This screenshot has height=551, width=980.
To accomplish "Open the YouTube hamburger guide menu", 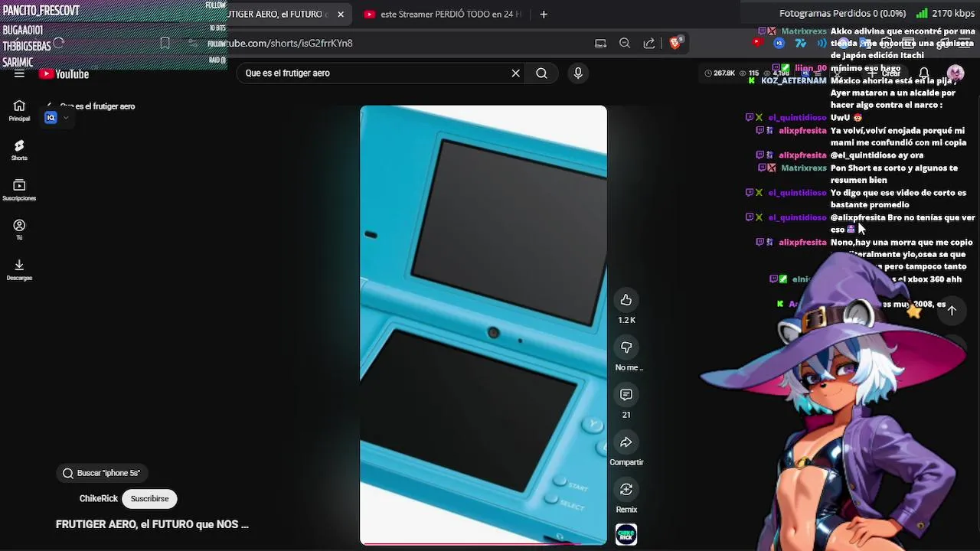I will pos(19,74).
